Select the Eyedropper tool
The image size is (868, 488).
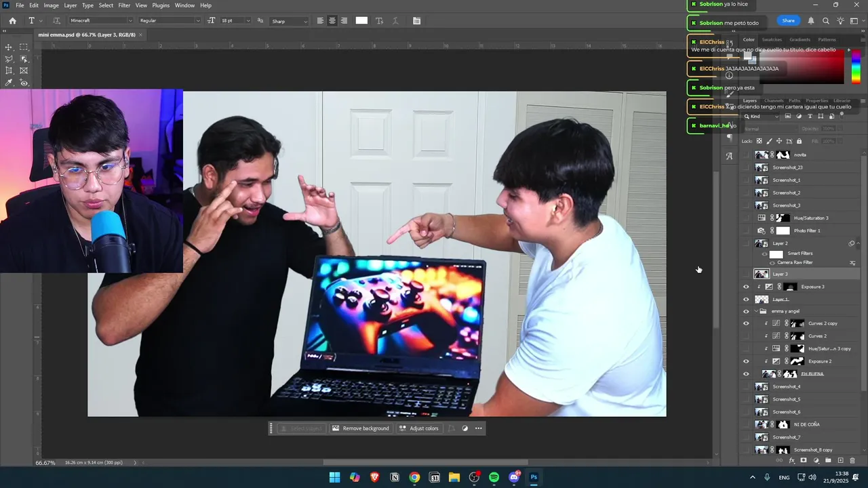(x=9, y=83)
